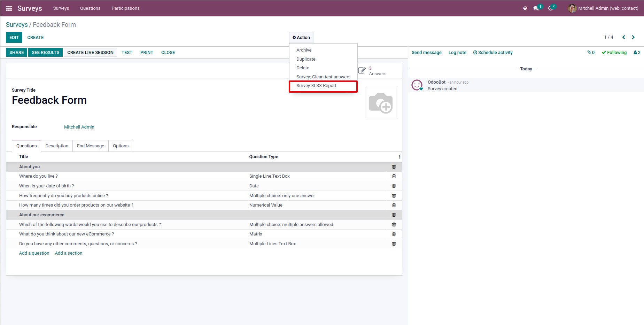
Task: Switch to the Options tab
Action: pyautogui.click(x=121, y=146)
